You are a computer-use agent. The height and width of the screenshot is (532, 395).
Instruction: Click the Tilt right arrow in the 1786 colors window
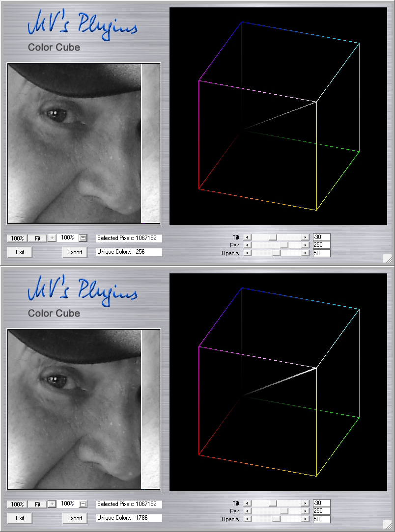tap(305, 503)
